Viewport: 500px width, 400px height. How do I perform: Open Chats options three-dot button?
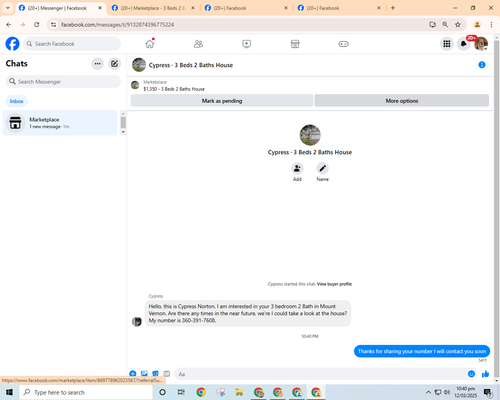pos(98,64)
